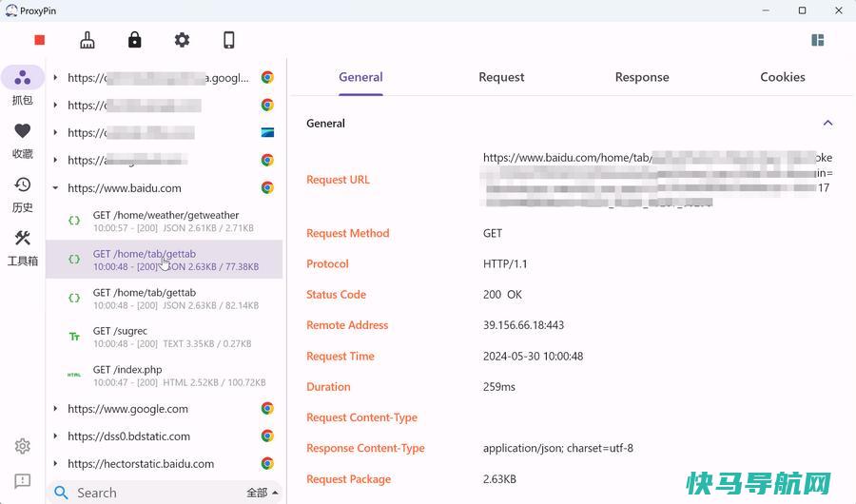Click application/json; charset=utf-8 value

558,448
